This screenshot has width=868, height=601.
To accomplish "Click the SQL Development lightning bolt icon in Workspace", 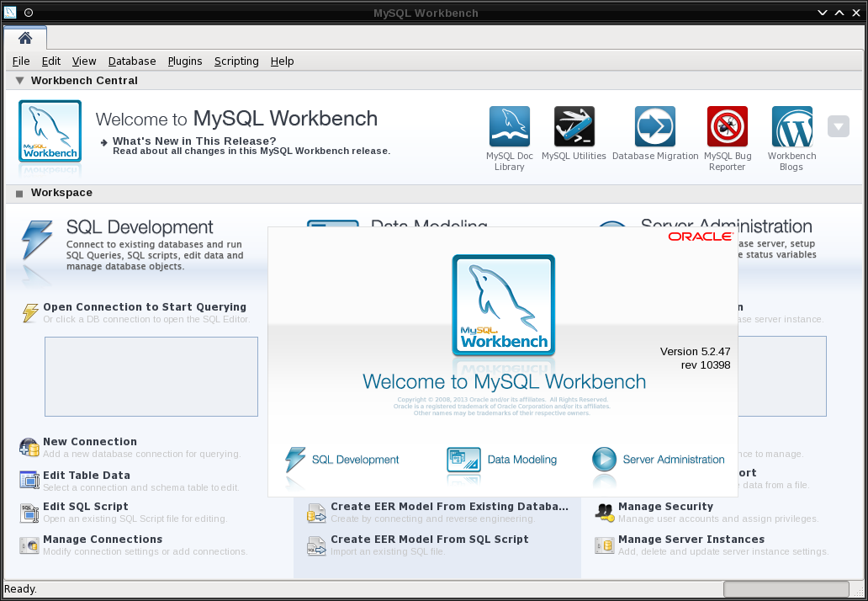I will [x=36, y=240].
